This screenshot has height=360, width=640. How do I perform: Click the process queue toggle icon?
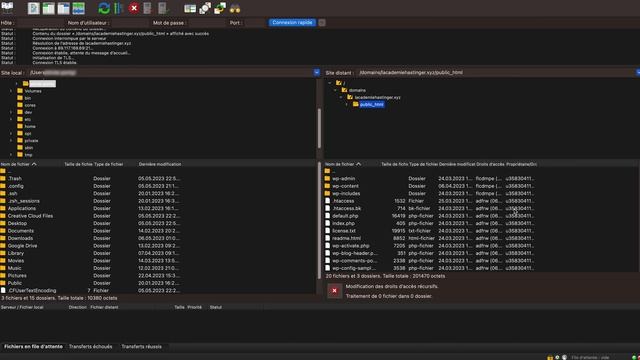pos(119,8)
